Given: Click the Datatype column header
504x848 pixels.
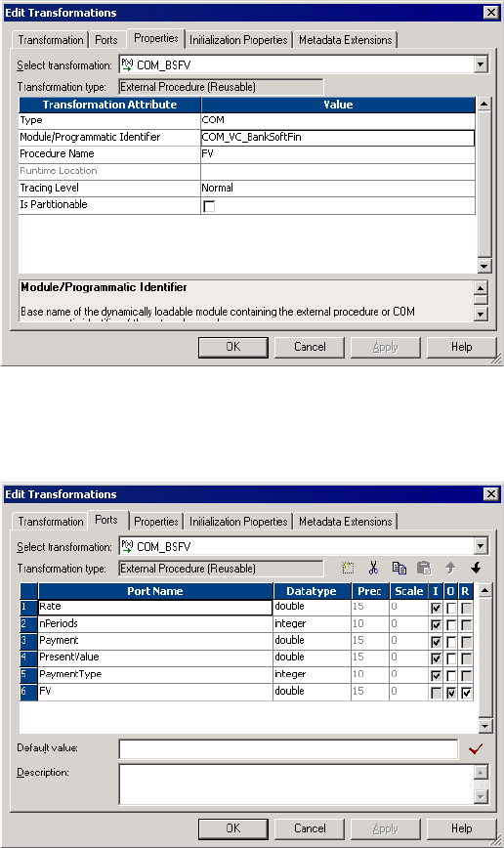Looking at the screenshot, I should [x=312, y=591].
